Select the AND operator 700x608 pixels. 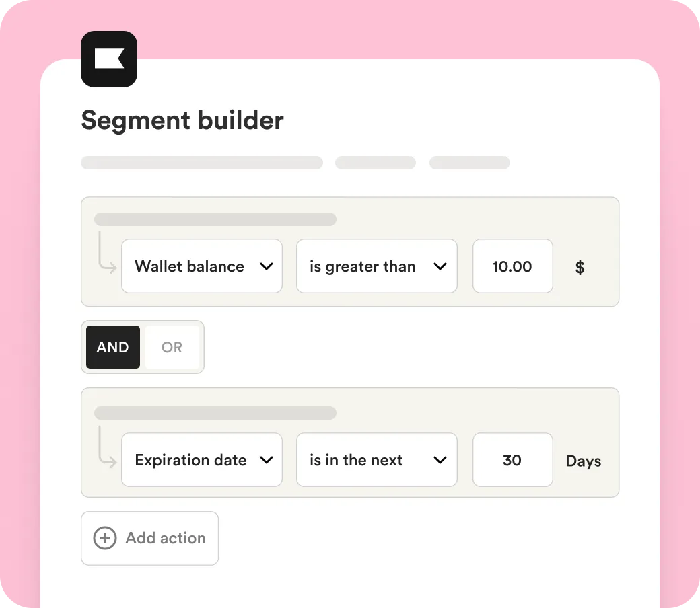coord(113,347)
